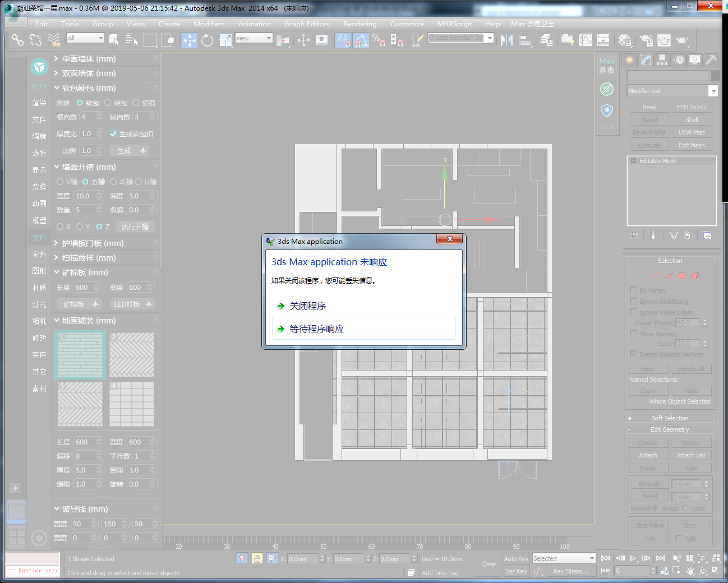Open the Customize menu
This screenshot has height=583, width=728.
click(407, 24)
